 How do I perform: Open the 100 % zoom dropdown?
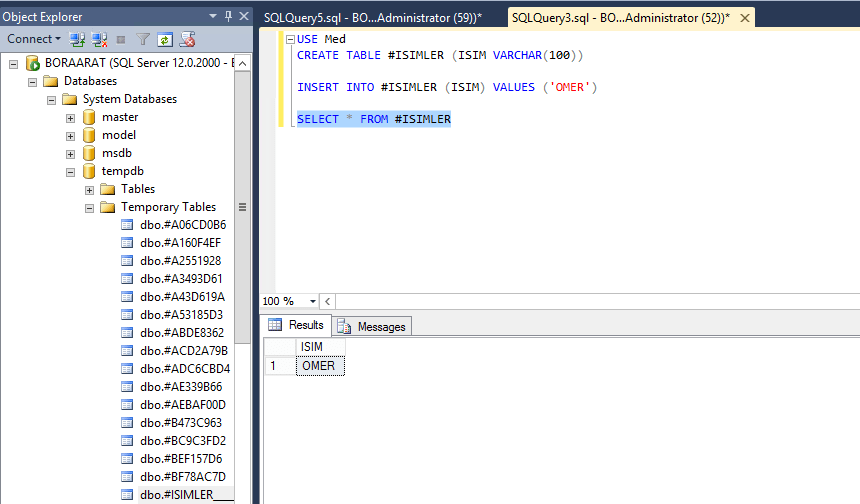(x=313, y=301)
